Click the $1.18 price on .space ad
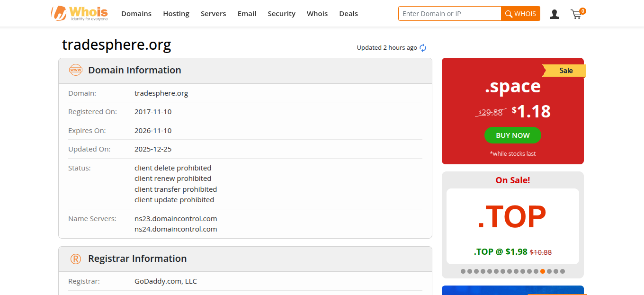The height and width of the screenshot is (295, 644). point(531,111)
